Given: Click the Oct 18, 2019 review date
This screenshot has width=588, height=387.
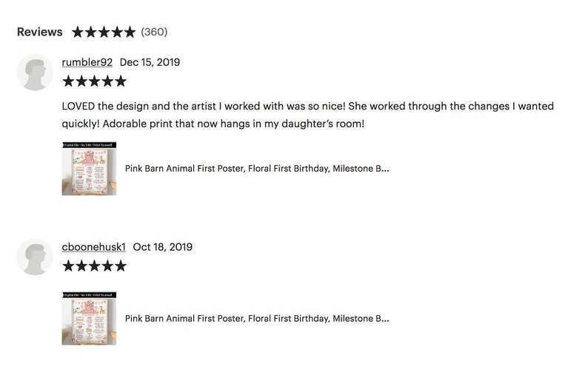Looking at the screenshot, I should pyautogui.click(x=163, y=247).
